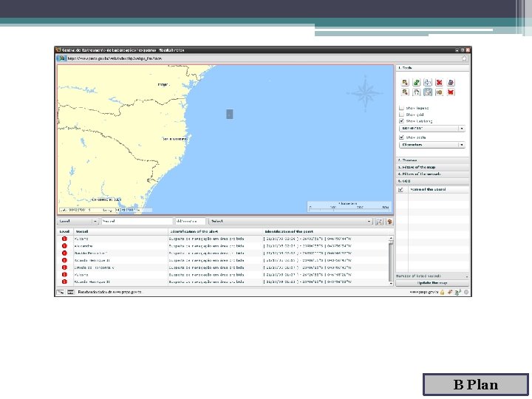
Task: Click the magnifier icon beside the hand tool
Action: click(405, 92)
